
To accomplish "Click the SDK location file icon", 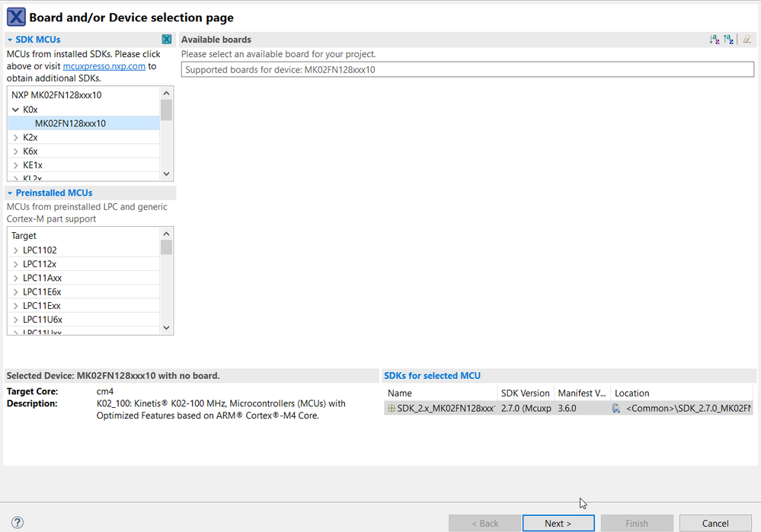I will click(x=616, y=409).
